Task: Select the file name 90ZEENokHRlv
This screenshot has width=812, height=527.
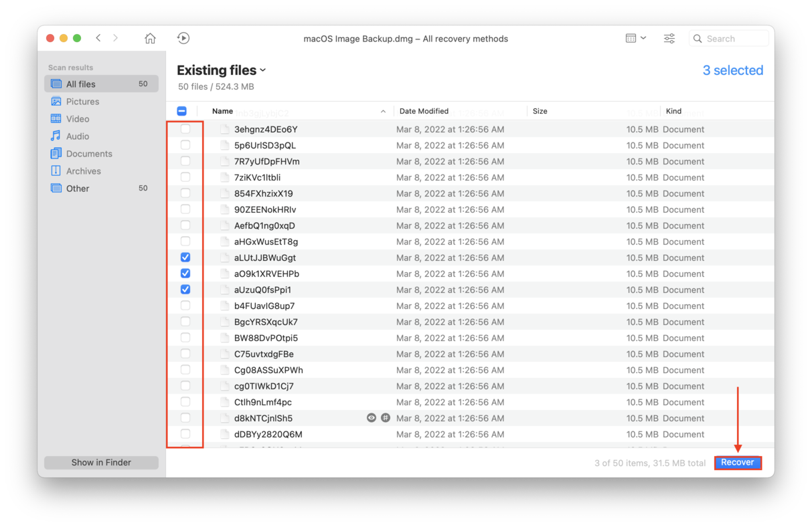Action: [265, 209]
